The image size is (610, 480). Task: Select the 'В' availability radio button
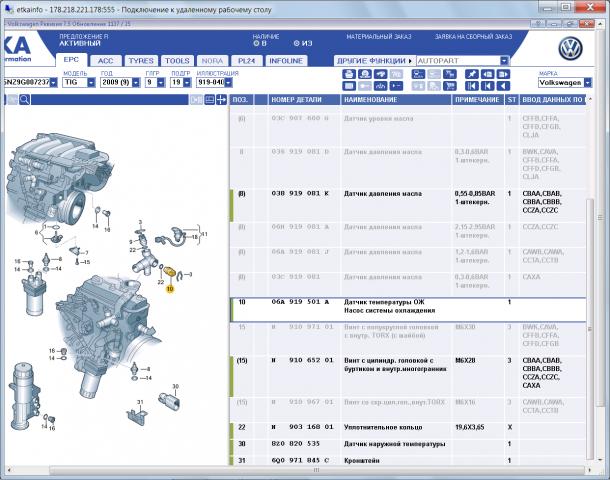(256, 43)
